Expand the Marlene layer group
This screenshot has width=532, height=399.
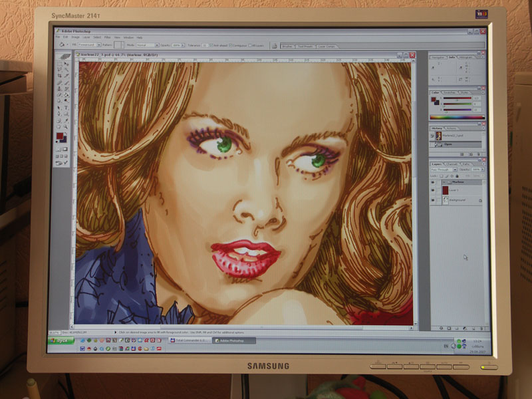click(x=444, y=182)
